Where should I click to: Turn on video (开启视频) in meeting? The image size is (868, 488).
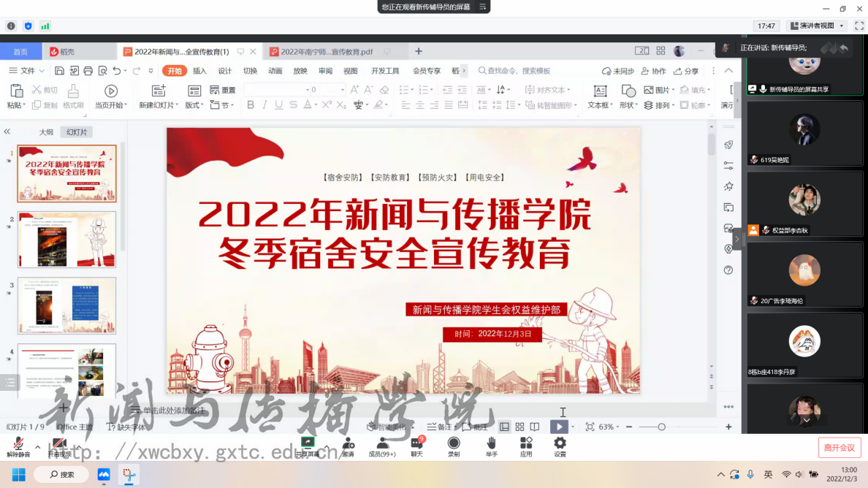(59, 446)
